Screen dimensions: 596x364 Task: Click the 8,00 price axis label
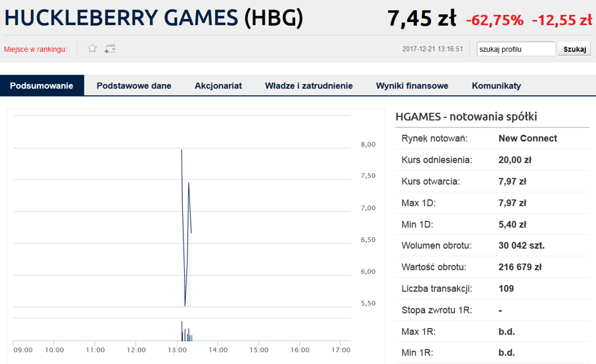[x=368, y=144]
